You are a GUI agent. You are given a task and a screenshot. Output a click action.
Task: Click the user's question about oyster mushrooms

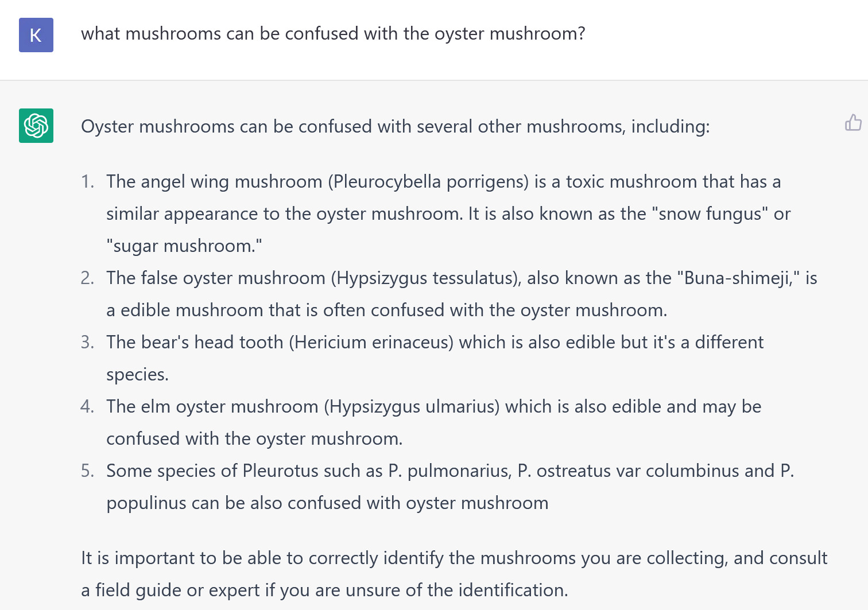point(333,34)
